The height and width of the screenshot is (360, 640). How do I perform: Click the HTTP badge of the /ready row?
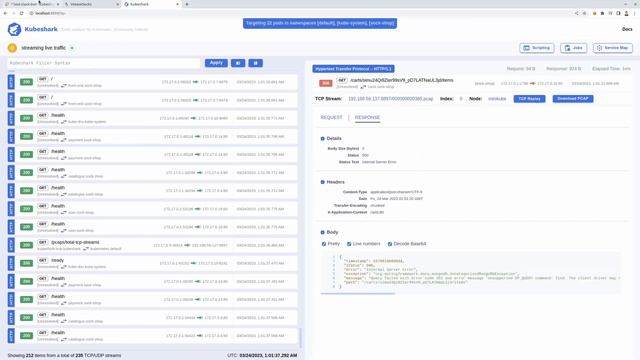pyautogui.click(x=11, y=263)
